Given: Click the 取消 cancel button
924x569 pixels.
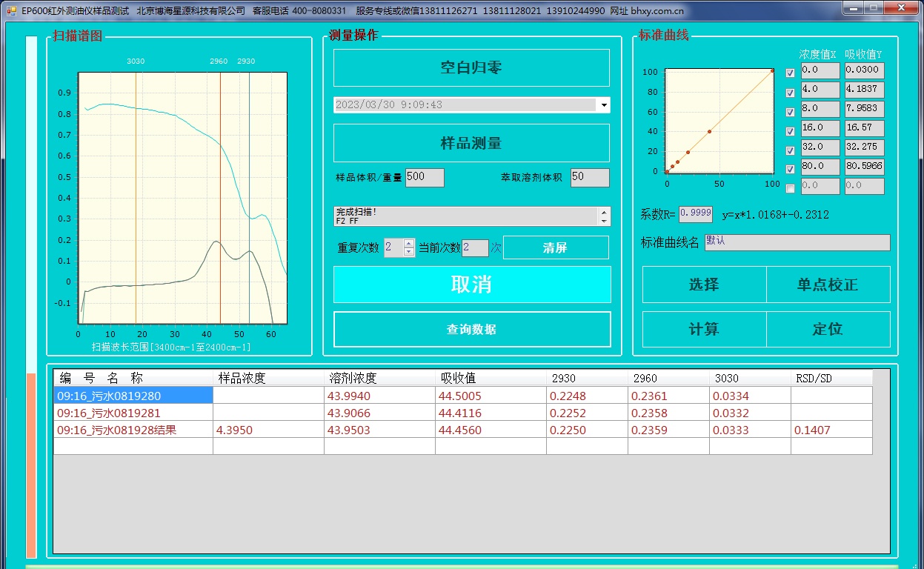Looking at the screenshot, I should coord(471,284).
